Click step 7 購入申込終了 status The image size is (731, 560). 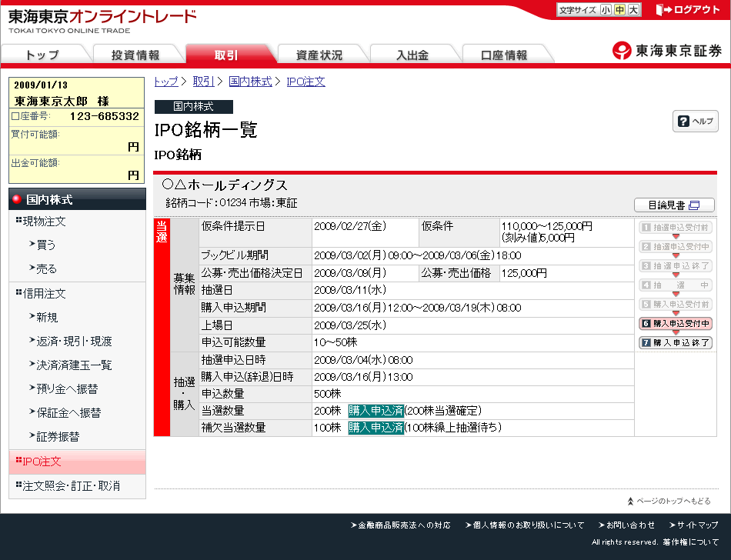click(x=676, y=342)
